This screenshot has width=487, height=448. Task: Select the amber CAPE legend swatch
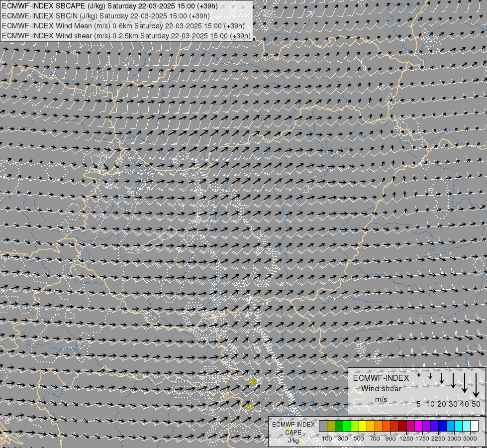point(371,426)
